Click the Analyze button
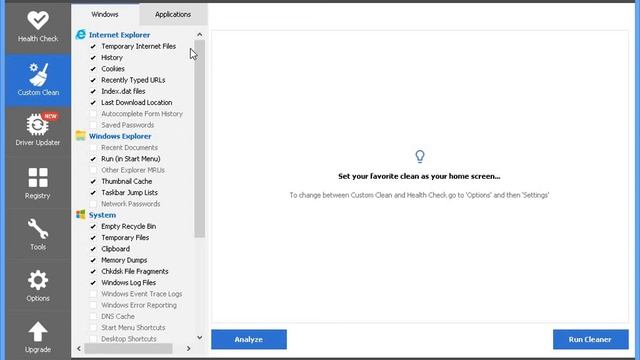Image resolution: width=640 pixels, height=360 pixels. click(249, 339)
